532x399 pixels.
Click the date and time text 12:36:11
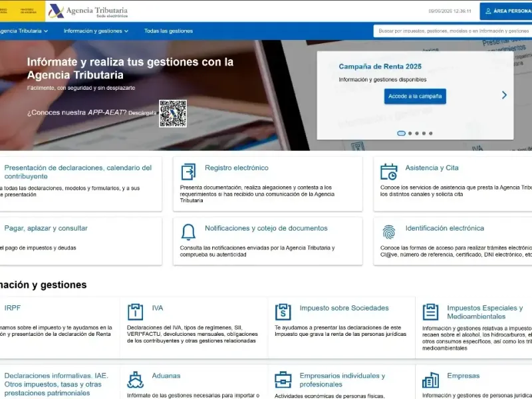click(450, 11)
